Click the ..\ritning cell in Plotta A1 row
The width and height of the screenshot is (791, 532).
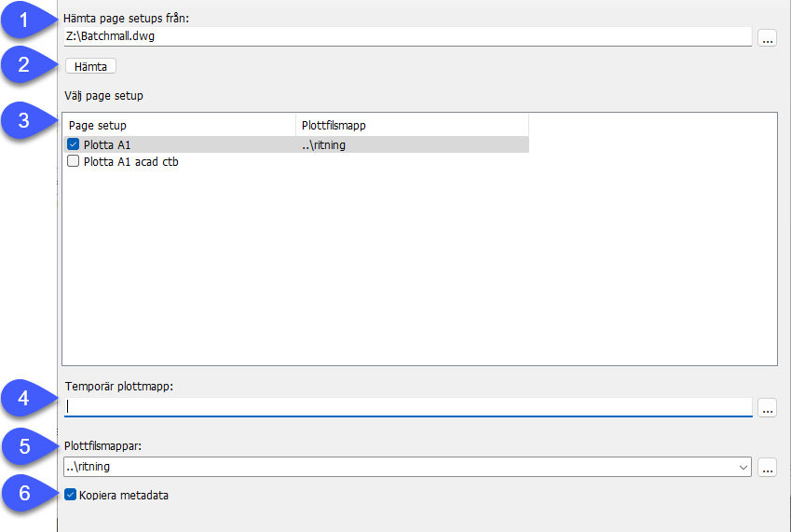tap(324, 144)
